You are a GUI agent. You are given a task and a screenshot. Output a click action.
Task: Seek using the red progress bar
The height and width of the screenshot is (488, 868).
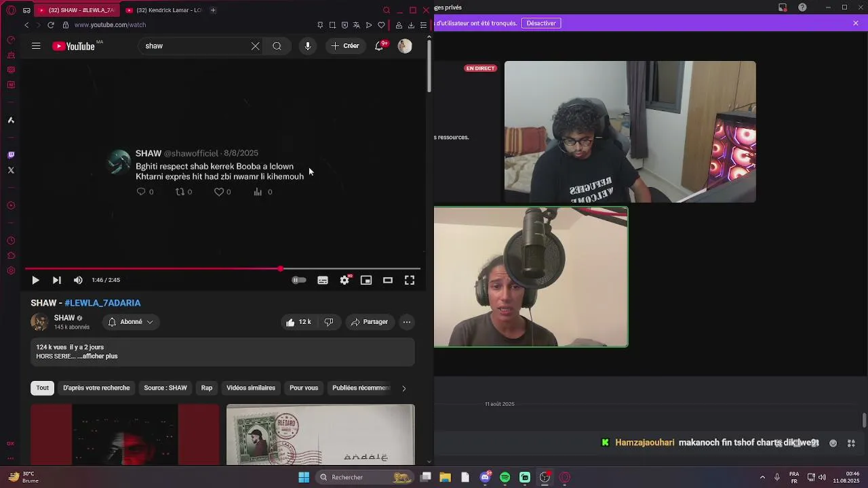coord(222,269)
